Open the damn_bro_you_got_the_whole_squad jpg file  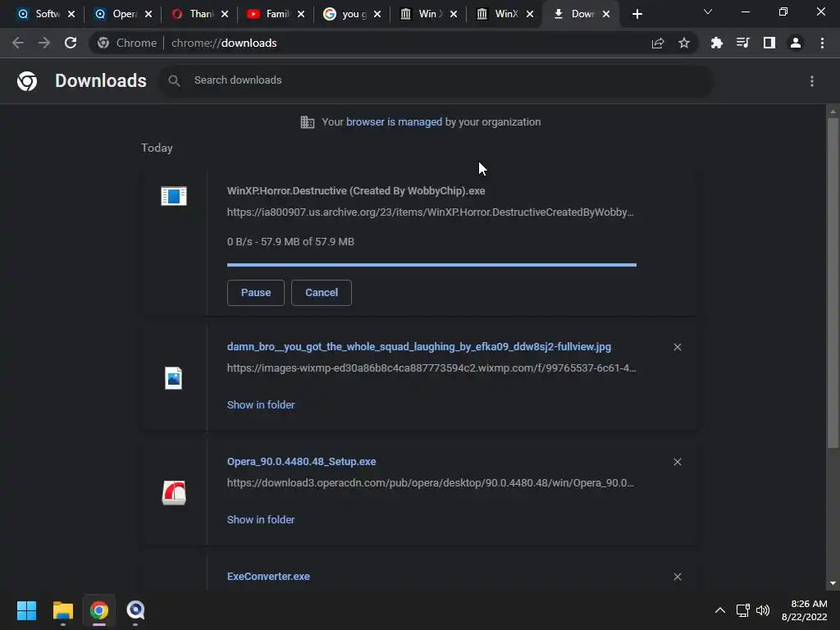click(x=419, y=347)
